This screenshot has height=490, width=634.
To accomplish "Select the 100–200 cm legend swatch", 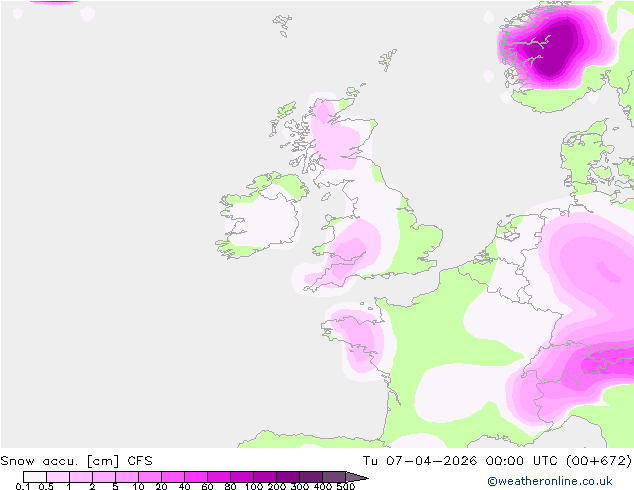I will pos(265,477).
